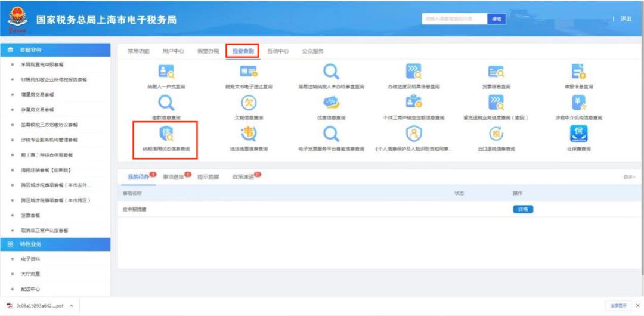Open 涉税中介机构信息查询 icon
The image size is (644, 316).
tap(578, 103)
